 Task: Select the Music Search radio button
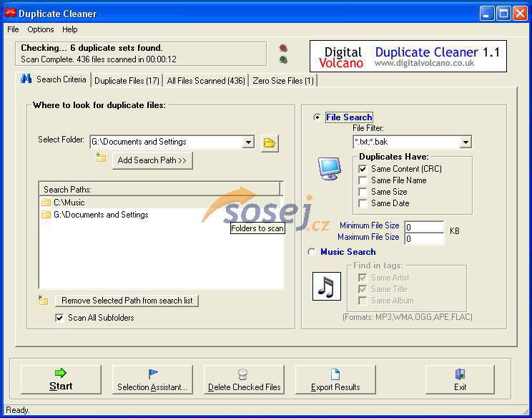[312, 252]
